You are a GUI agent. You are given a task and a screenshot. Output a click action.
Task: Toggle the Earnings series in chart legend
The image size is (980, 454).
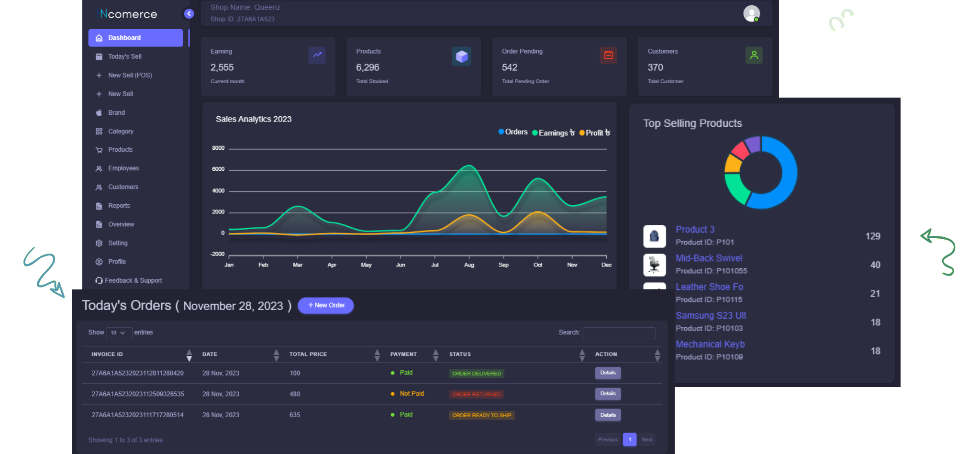[553, 133]
